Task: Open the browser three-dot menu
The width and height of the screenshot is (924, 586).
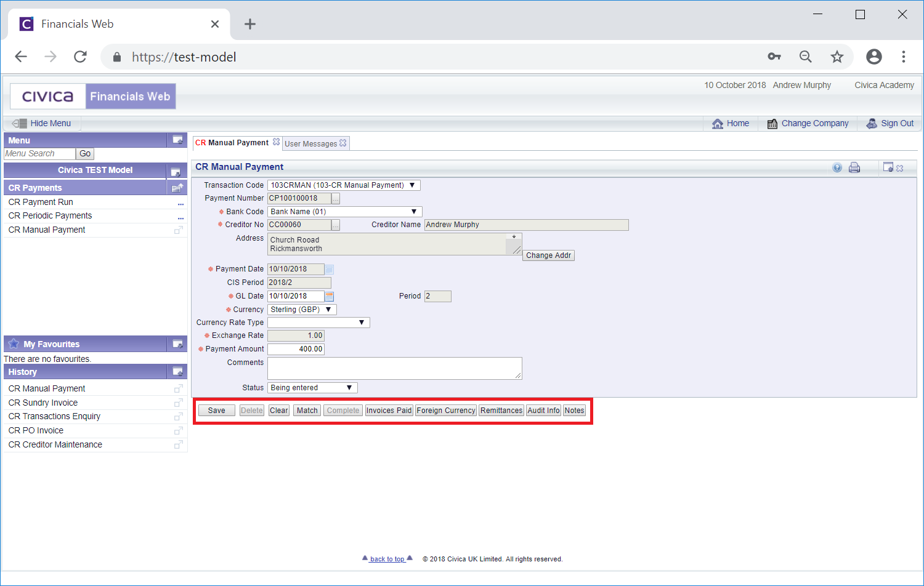Action: [904, 57]
